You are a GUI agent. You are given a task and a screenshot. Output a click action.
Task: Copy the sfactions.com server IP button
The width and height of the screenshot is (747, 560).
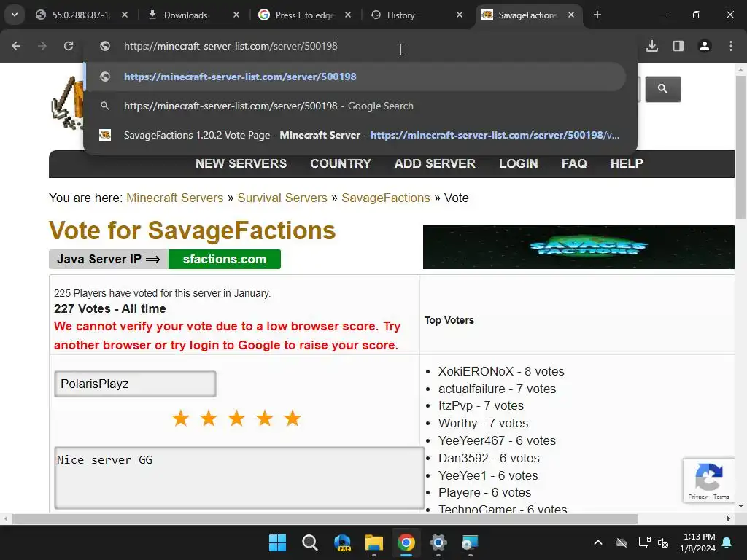click(225, 259)
